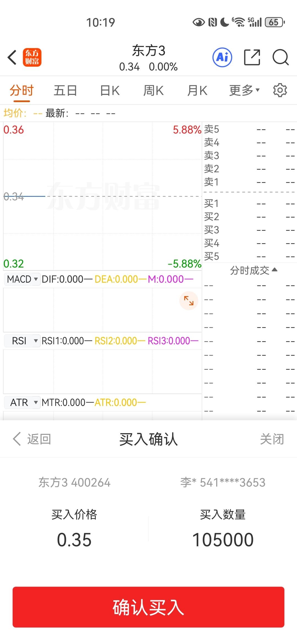Select the 分时 tab

[21, 91]
